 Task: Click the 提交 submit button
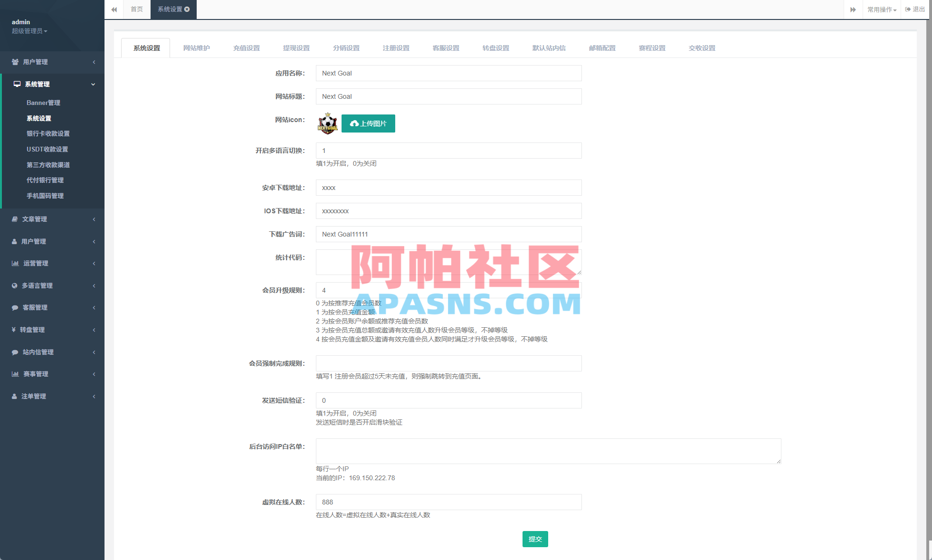(x=535, y=539)
